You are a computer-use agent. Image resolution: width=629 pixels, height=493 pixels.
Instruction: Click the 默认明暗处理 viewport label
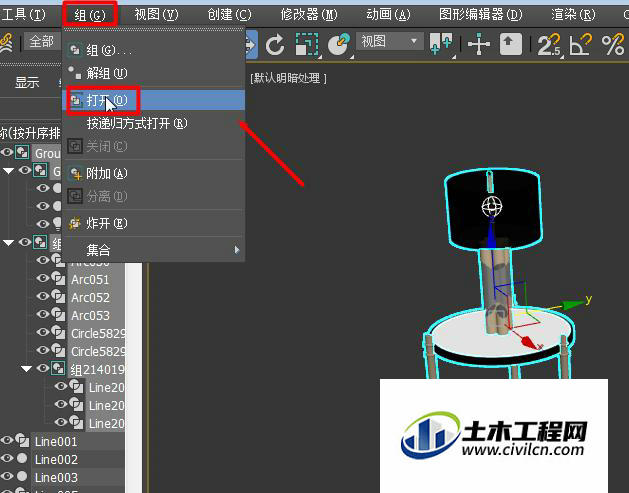point(288,78)
